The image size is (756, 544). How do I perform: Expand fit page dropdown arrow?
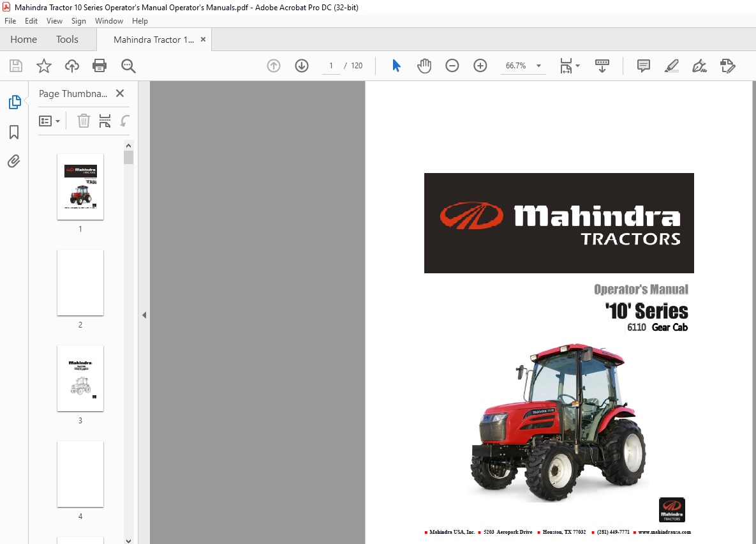[x=577, y=66]
